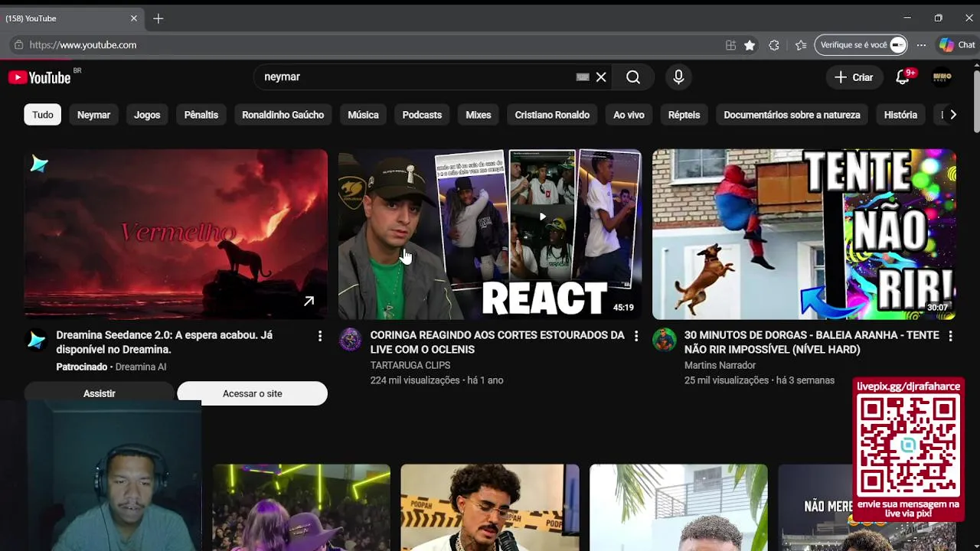The image size is (980, 551).
Task: Open browser settings and more menu
Action: [x=922, y=45]
